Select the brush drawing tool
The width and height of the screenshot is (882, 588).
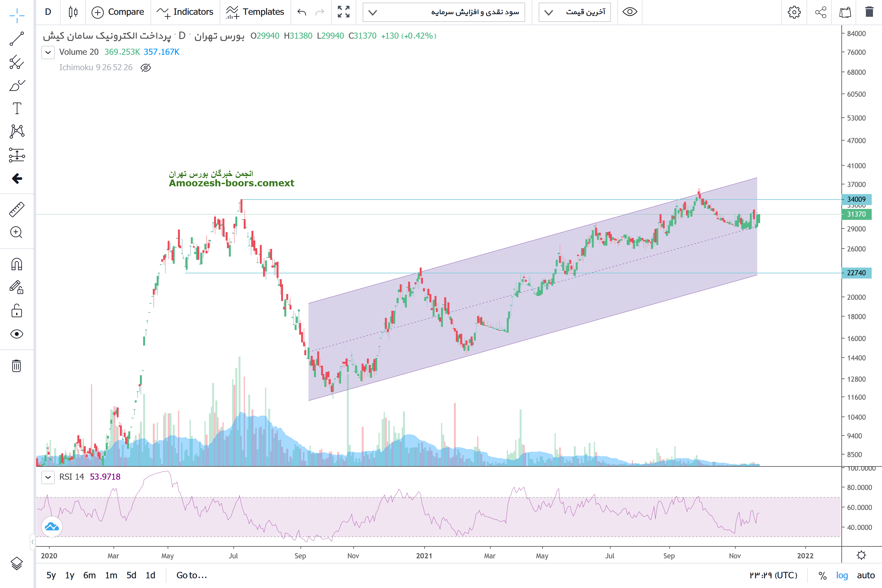(x=16, y=85)
